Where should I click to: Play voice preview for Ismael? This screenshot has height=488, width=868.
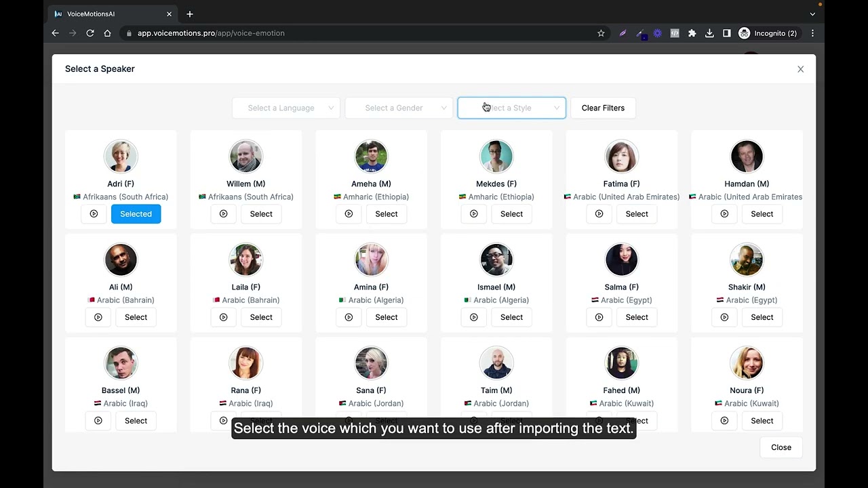click(x=474, y=317)
